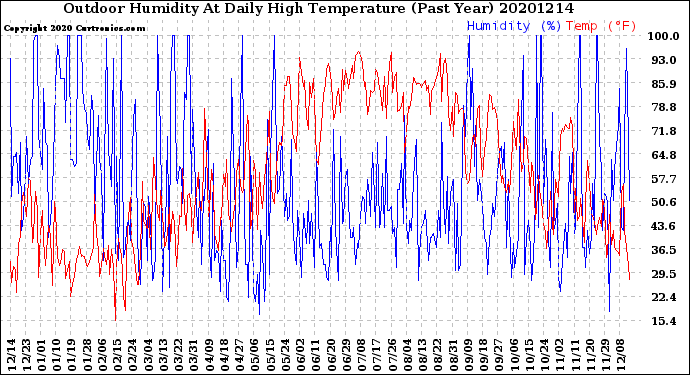690x375 pixels.
Task: Click the x-axis date label 11/02
Action: (x=559, y=355)
